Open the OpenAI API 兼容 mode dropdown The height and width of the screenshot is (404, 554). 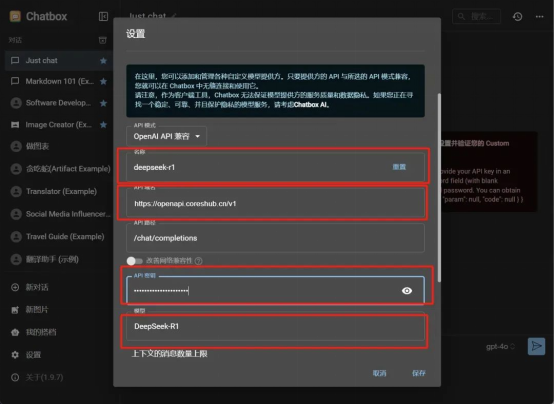click(x=166, y=136)
